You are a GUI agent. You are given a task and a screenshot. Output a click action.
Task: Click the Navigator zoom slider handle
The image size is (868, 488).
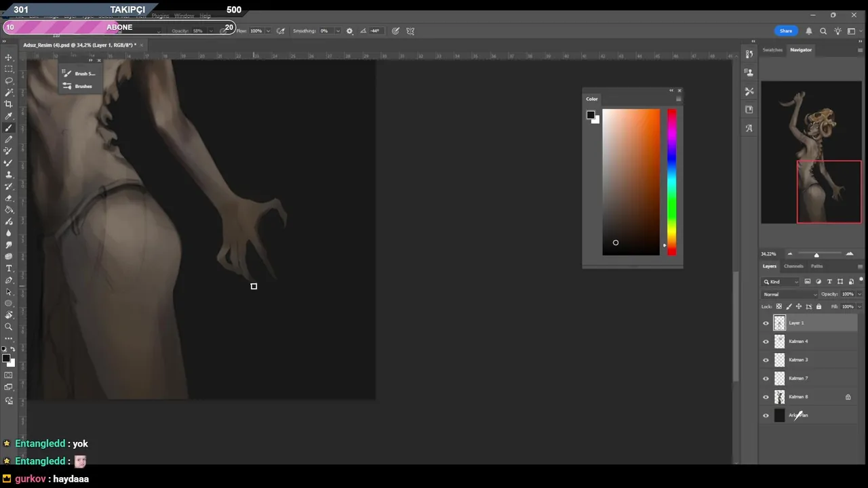coord(816,255)
